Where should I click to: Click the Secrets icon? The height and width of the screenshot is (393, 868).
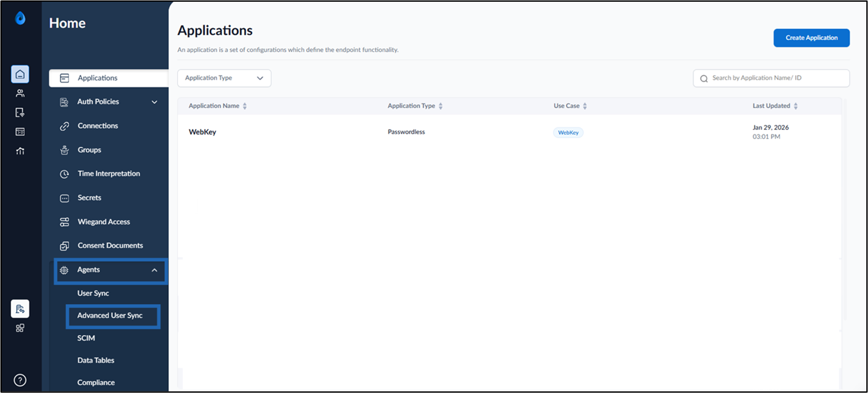click(x=64, y=198)
